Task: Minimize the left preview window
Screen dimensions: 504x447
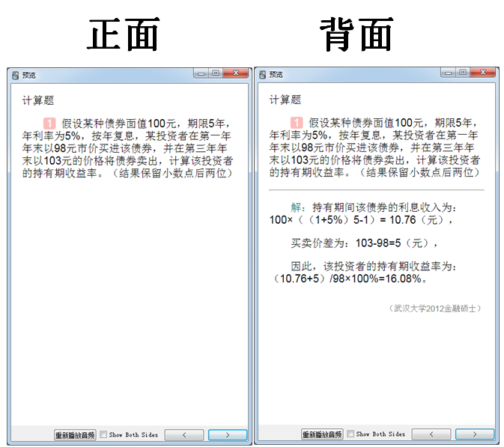Action: pyautogui.click(x=201, y=73)
